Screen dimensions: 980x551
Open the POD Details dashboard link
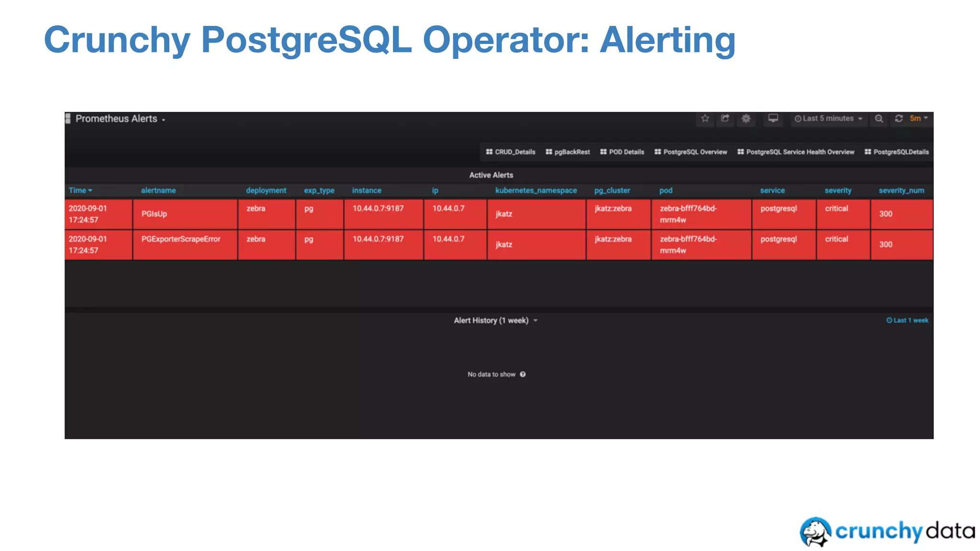point(622,152)
